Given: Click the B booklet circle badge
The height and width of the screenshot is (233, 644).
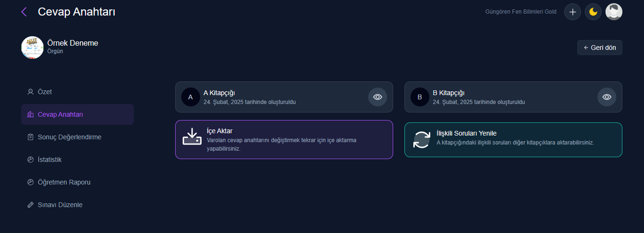Looking at the screenshot, I should 420,97.
